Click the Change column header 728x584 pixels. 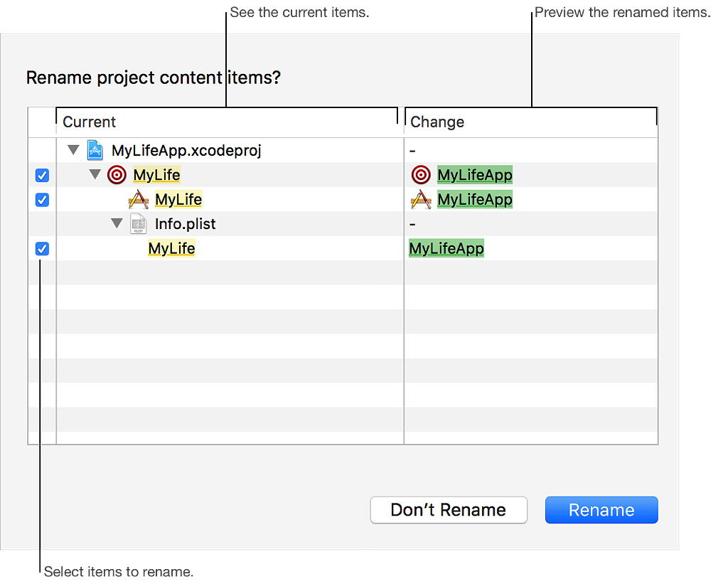(x=531, y=122)
